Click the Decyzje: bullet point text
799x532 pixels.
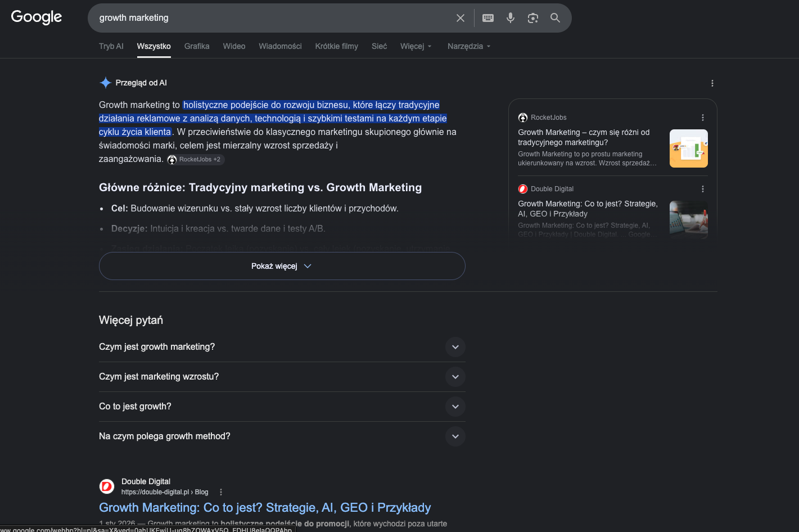tap(218, 229)
